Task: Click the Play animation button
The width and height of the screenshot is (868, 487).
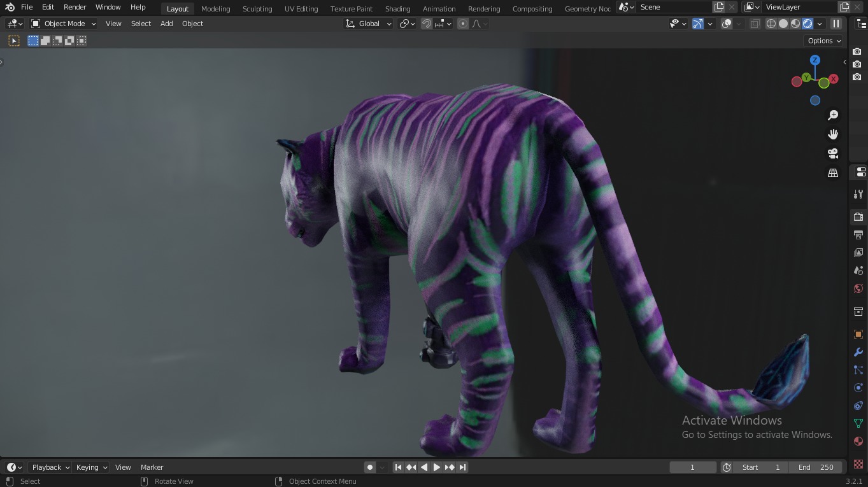Action: (x=437, y=467)
